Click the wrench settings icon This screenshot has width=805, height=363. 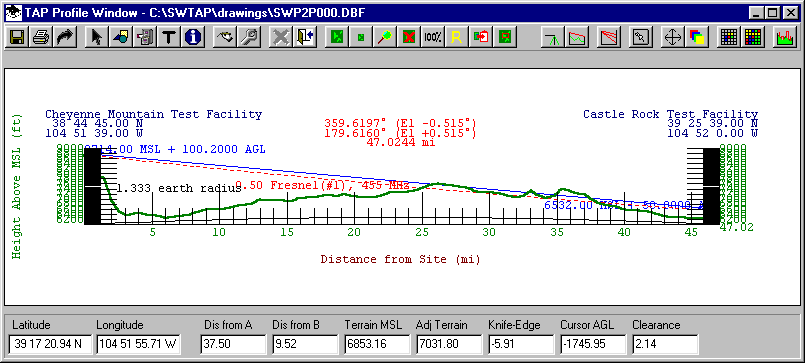click(x=251, y=37)
